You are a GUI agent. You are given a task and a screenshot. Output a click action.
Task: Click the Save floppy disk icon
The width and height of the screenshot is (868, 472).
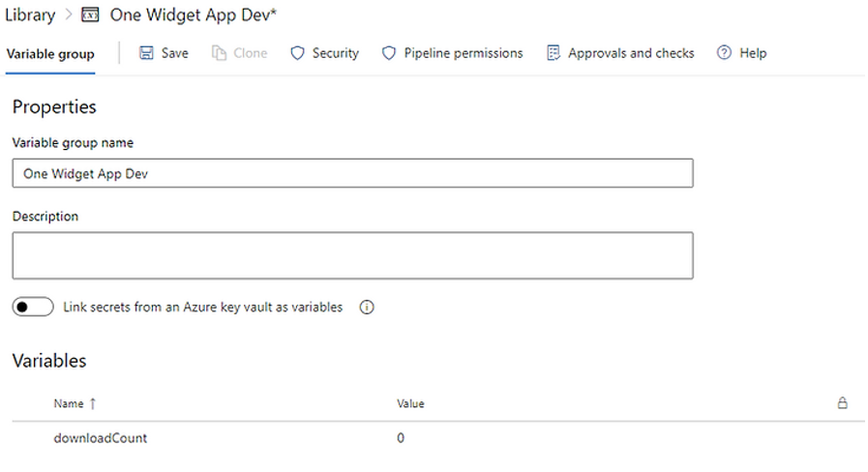click(x=146, y=53)
